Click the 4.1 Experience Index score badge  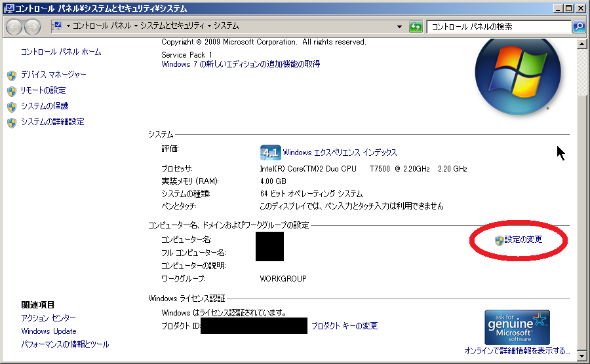(x=270, y=153)
